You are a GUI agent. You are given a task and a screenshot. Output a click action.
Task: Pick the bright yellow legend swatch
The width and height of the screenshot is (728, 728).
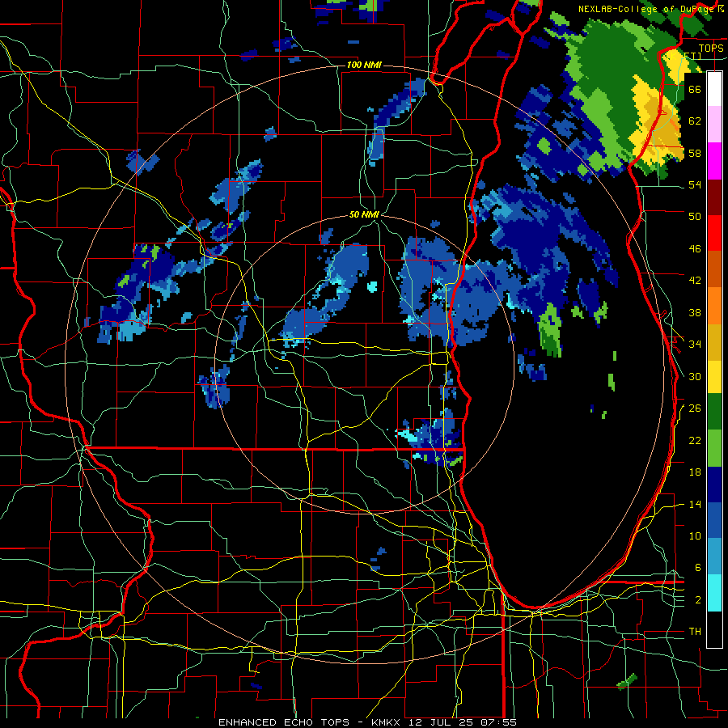tap(714, 377)
